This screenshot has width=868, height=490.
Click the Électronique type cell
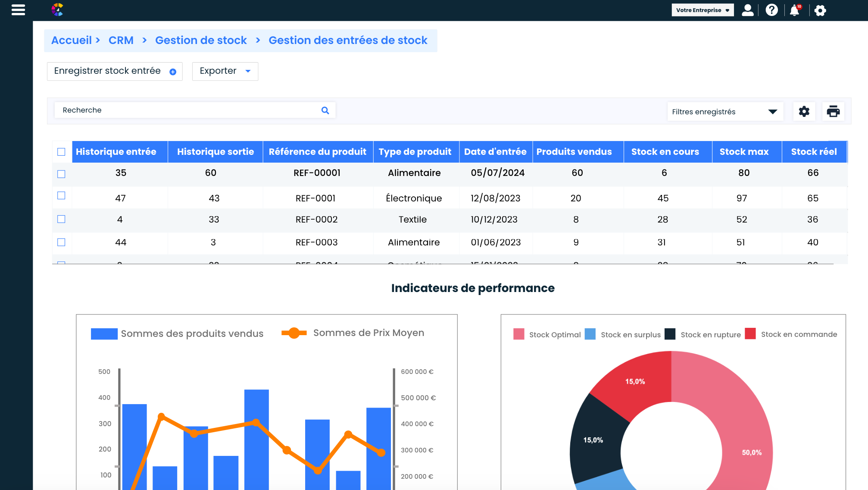tap(414, 198)
